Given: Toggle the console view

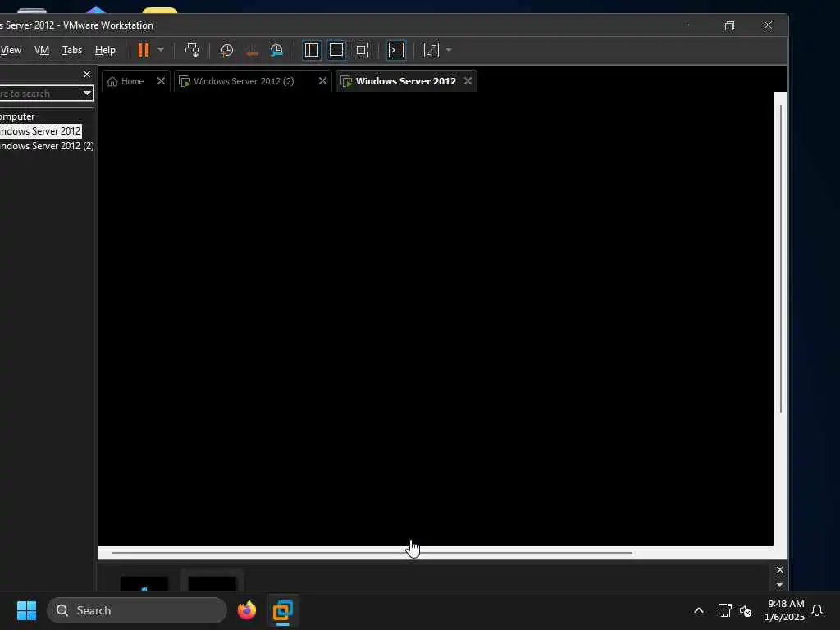Looking at the screenshot, I should tap(396, 50).
